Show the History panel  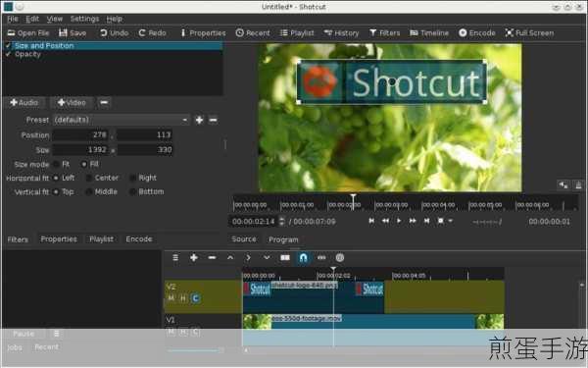tap(341, 33)
